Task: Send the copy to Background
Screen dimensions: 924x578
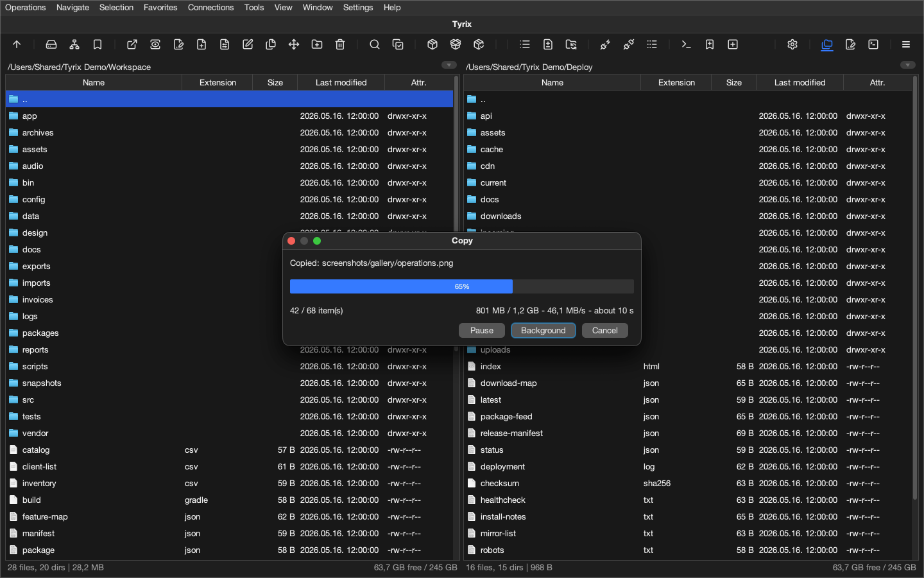Action: (543, 330)
